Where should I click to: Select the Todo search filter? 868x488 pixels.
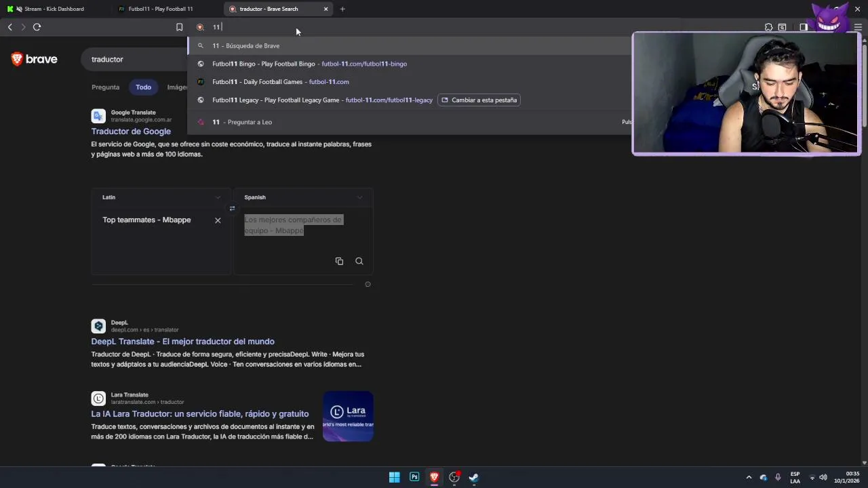point(143,87)
